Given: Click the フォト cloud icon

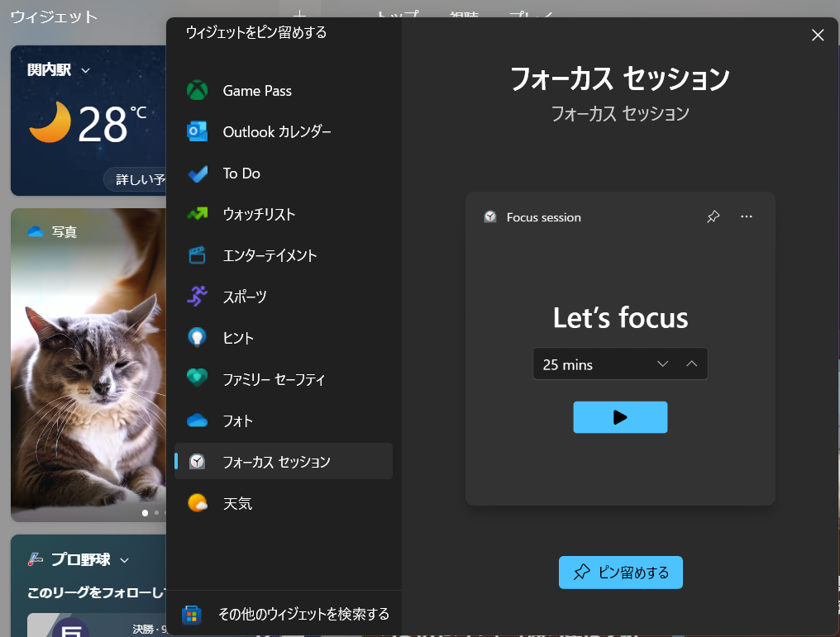Looking at the screenshot, I should click(x=197, y=420).
